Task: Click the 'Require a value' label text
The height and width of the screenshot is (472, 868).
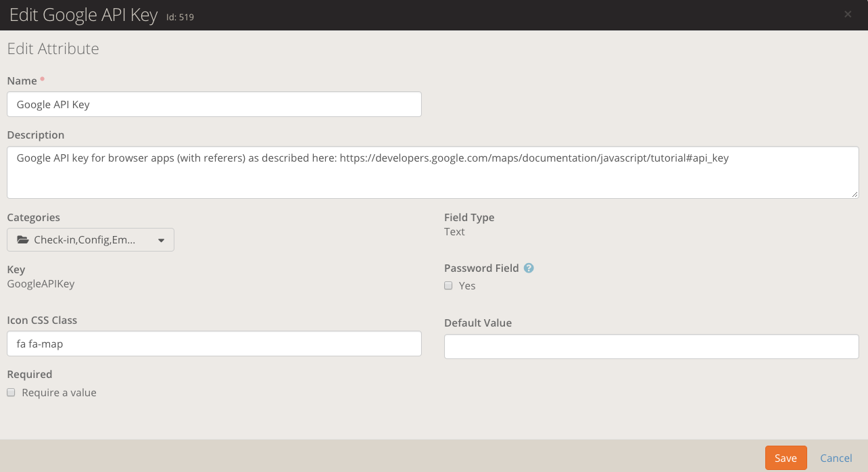Action: point(59,393)
